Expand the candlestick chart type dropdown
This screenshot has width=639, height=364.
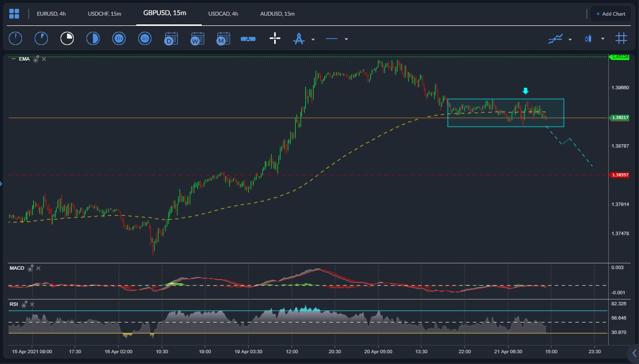click(603, 39)
